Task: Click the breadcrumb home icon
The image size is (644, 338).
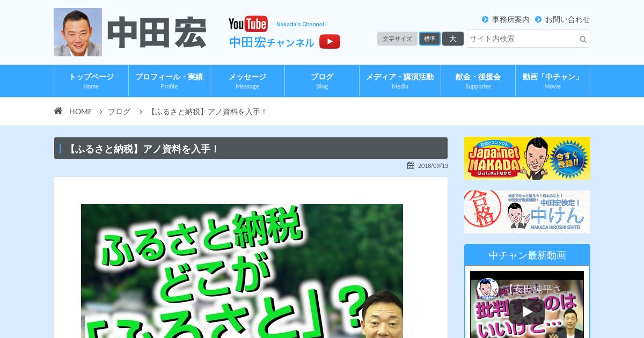Action: (x=58, y=111)
